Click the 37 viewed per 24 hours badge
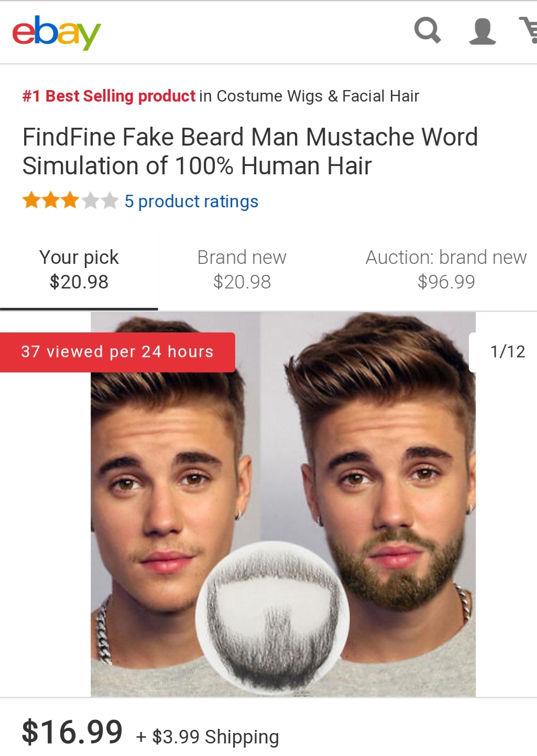This screenshot has width=537, height=756. point(117,352)
